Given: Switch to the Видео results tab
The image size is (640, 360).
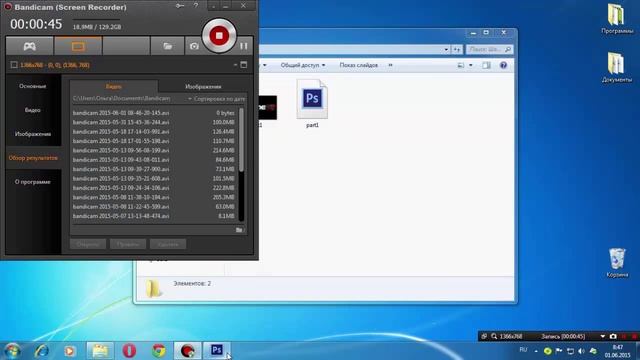Looking at the screenshot, I should click(114, 87).
